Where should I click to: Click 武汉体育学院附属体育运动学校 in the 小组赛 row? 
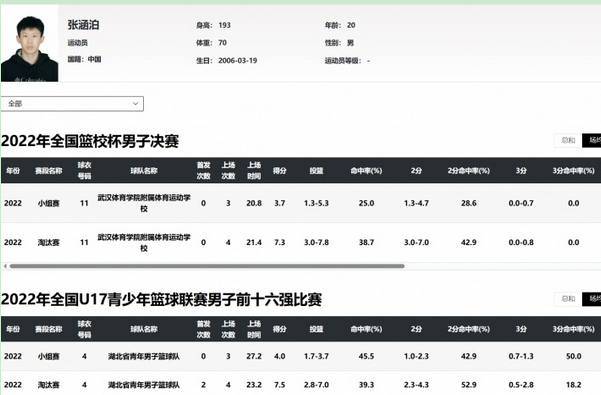144,203
